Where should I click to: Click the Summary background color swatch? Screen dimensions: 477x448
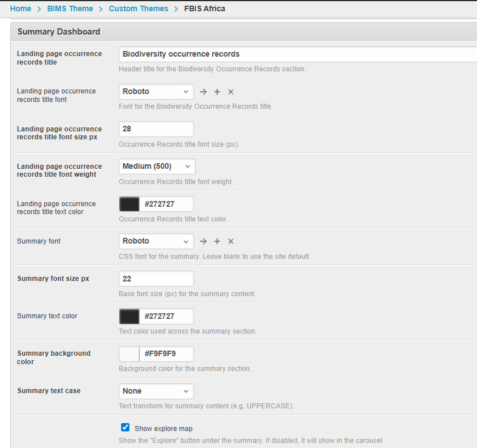pos(129,354)
